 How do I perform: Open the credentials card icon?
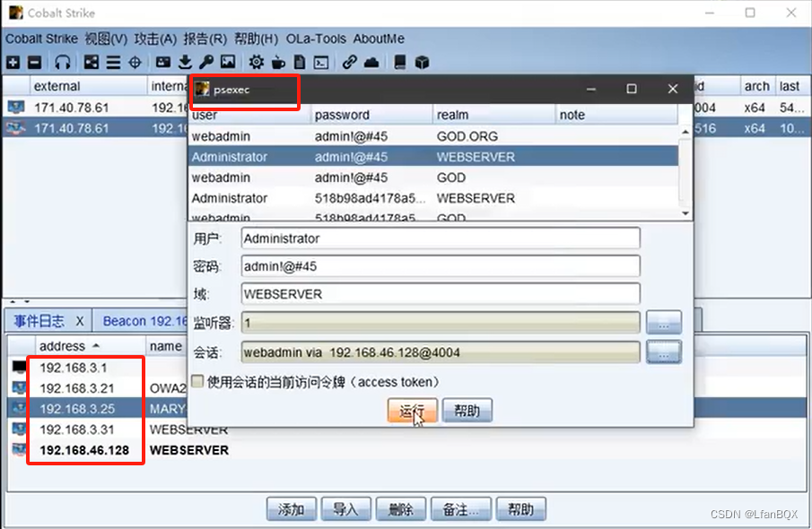(163, 63)
